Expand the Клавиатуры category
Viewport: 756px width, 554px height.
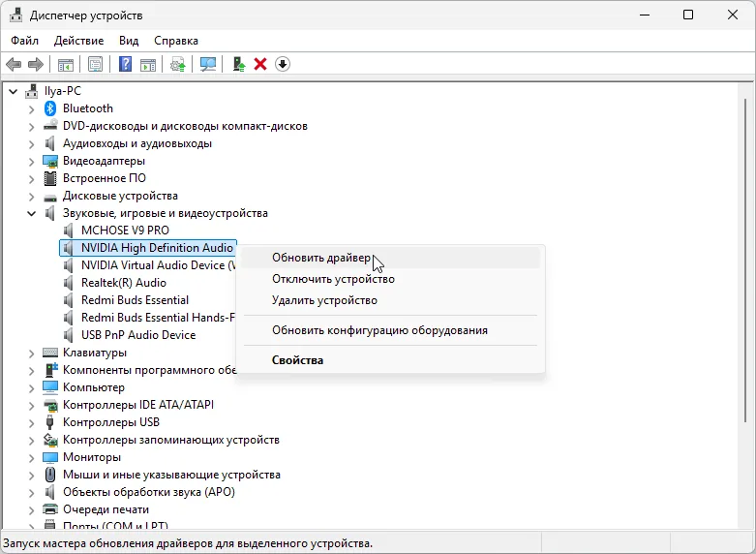pyautogui.click(x=32, y=354)
